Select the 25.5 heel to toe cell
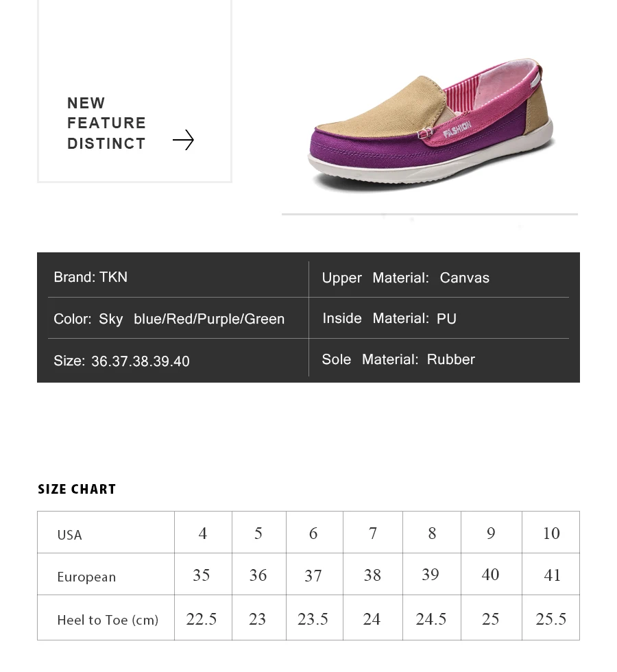 click(x=551, y=618)
